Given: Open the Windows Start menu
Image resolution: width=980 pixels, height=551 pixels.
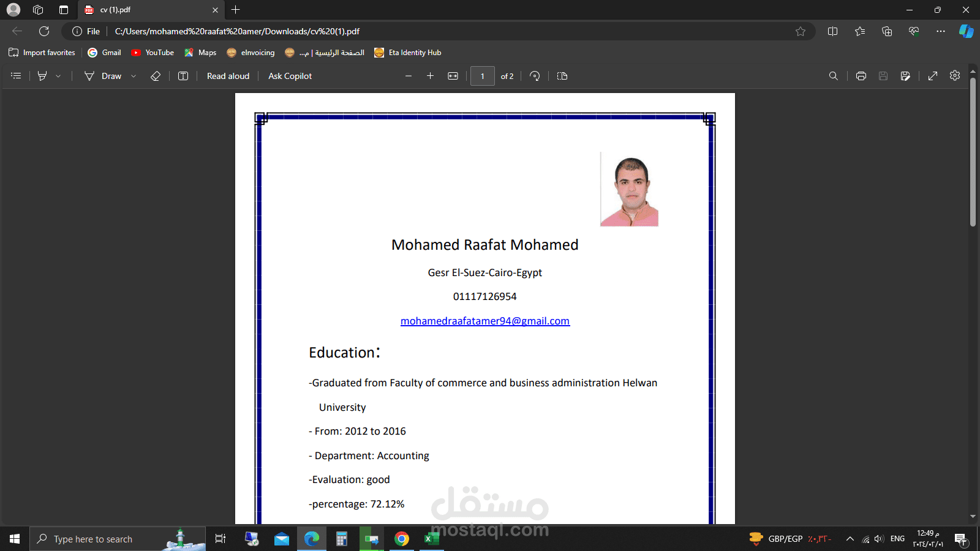Looking at the screenshot, I should (15, 539).
